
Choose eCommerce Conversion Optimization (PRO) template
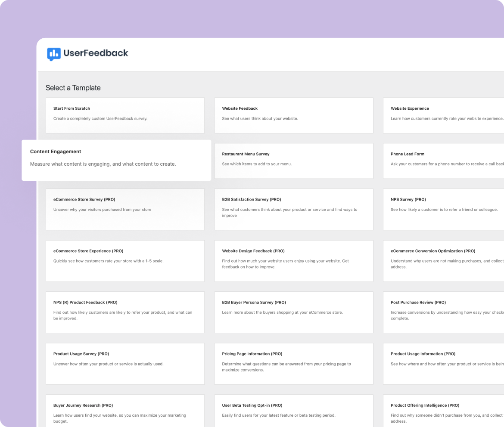(x=444, y=260)
